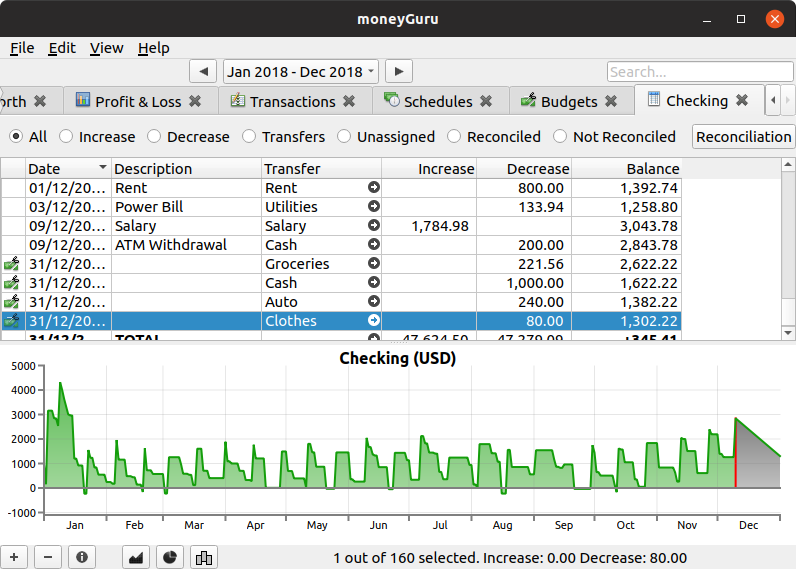796x569 pixels.
Task: Follow the Groceries transfer arrow
Action: (x=374, y=263)
